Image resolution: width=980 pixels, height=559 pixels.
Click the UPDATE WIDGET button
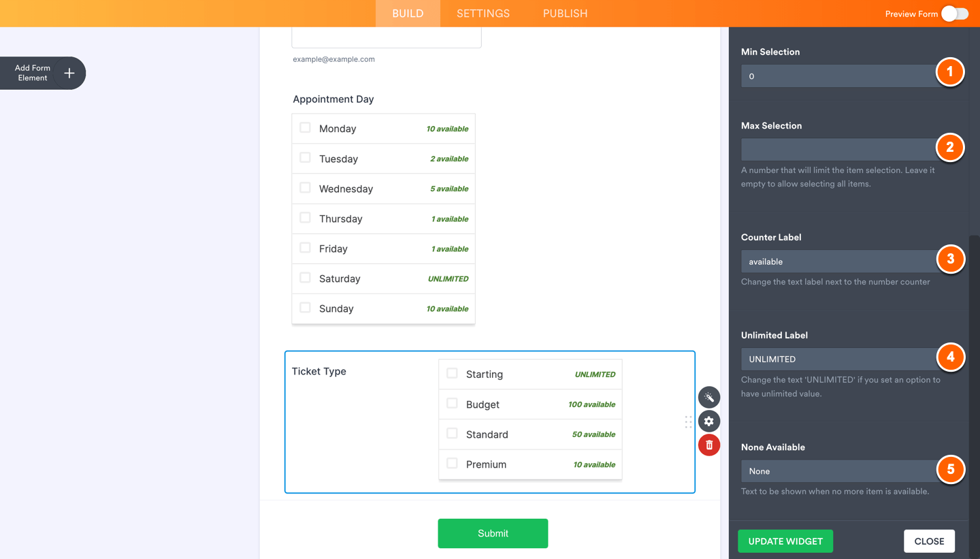785,541
